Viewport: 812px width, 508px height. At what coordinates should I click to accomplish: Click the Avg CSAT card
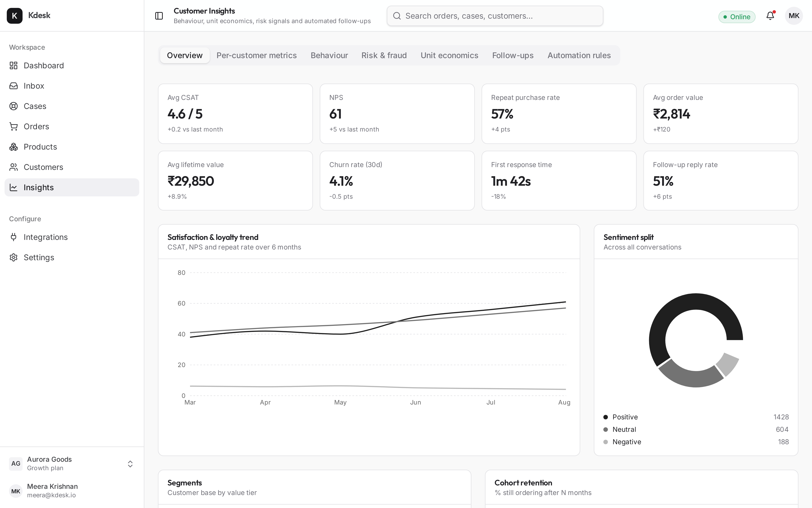coord(235,114)
